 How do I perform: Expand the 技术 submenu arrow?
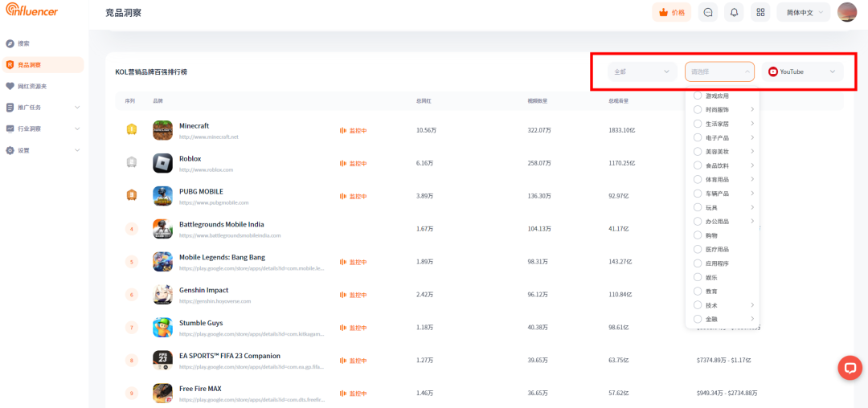click(x=752, y=304)
